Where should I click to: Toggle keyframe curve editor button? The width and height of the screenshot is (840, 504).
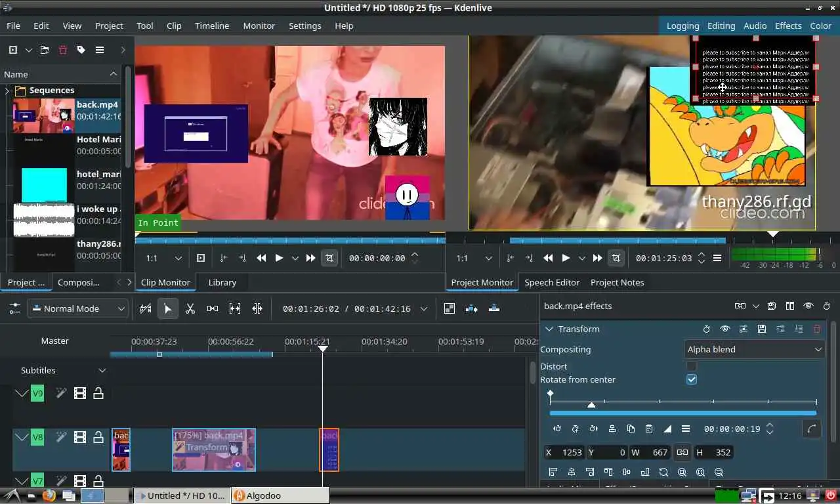click(812, 429)
